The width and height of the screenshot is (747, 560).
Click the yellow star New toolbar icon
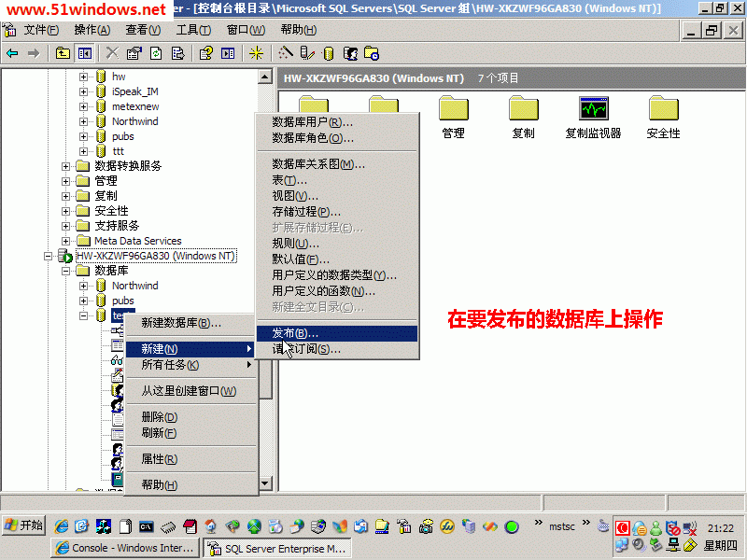[x=255, y=53]
